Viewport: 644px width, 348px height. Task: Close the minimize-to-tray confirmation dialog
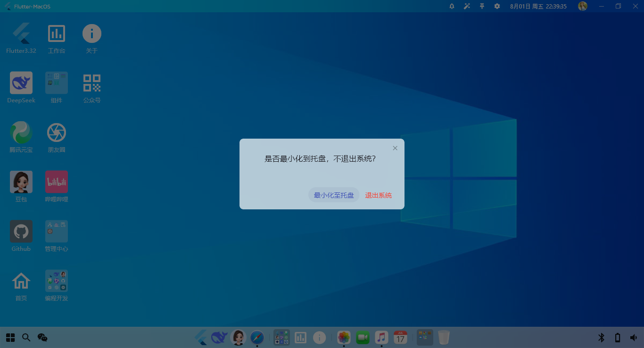pyautogui.click(x=395, y=148)
